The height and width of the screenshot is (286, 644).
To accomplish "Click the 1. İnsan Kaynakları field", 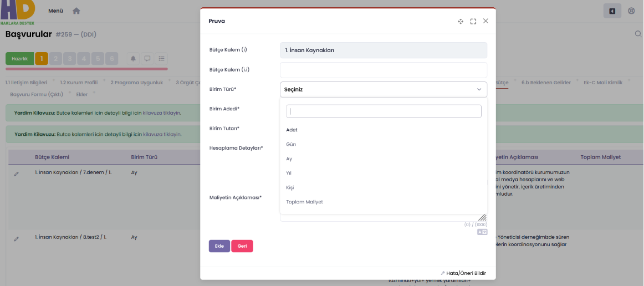I will [383, 50].
